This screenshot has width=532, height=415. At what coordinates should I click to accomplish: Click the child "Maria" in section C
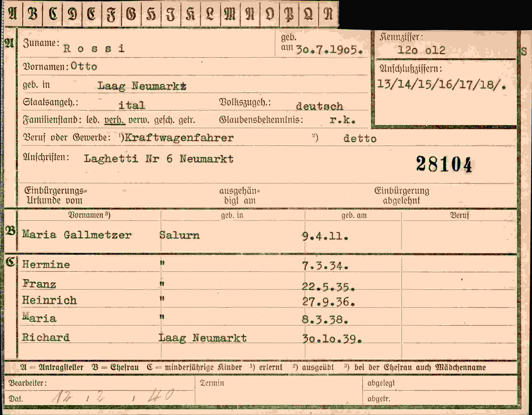(39, 318)
